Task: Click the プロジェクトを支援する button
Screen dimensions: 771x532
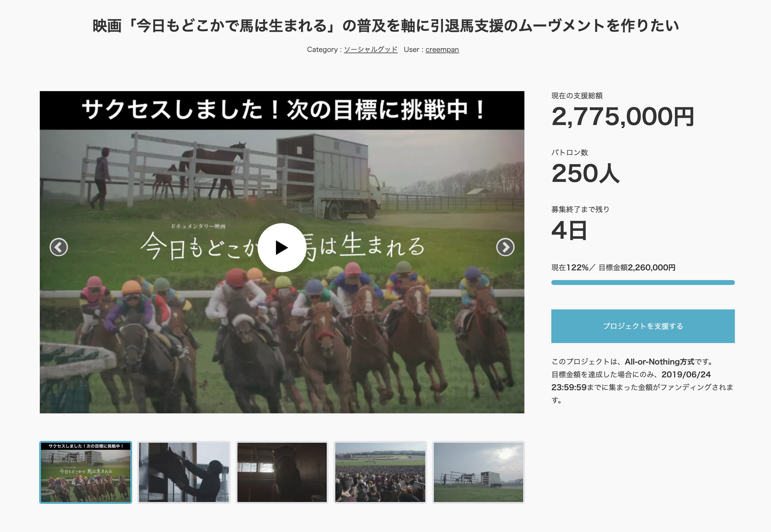Action: click(642, 326)
